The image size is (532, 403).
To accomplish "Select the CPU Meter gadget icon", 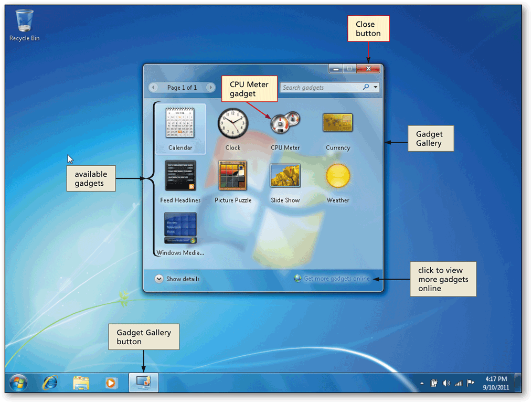I will (285, 122).
